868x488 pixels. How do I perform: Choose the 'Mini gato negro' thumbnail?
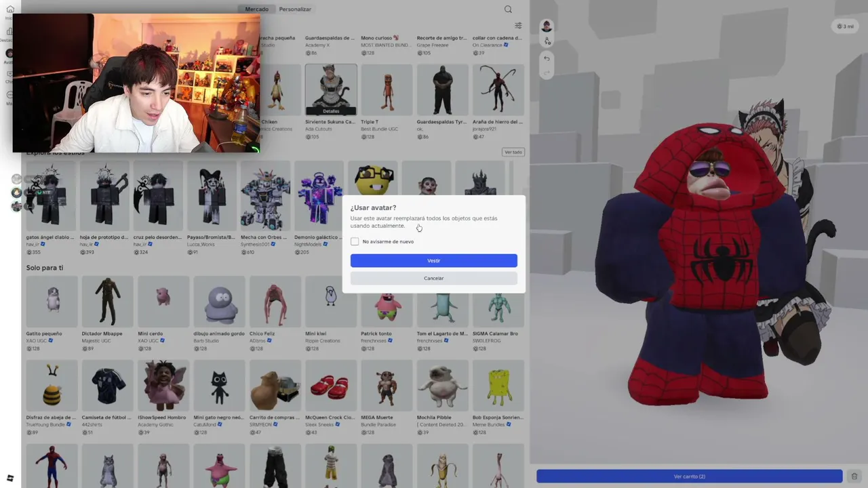click(219, 386)
